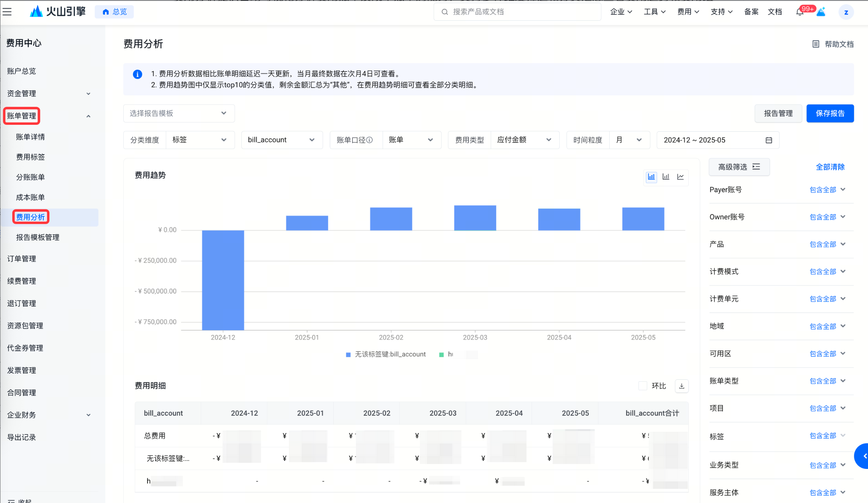The height and width of the screenshot is (503, 868).
Task: Click the 保存报告 button
Action: 830,113
